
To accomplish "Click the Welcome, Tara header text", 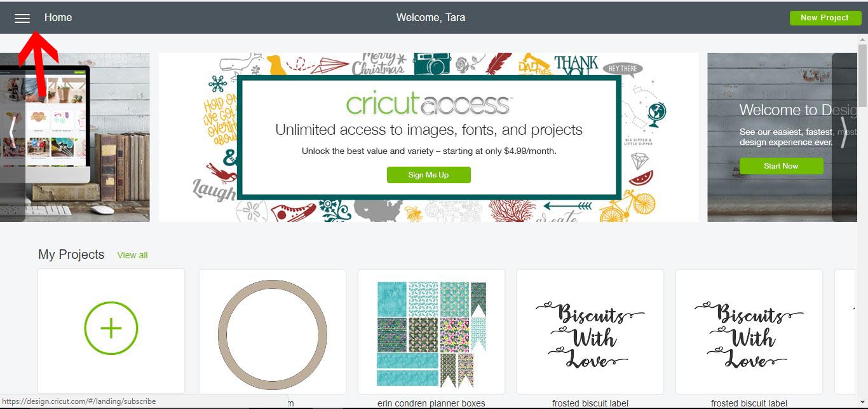I will click(431, 18).
